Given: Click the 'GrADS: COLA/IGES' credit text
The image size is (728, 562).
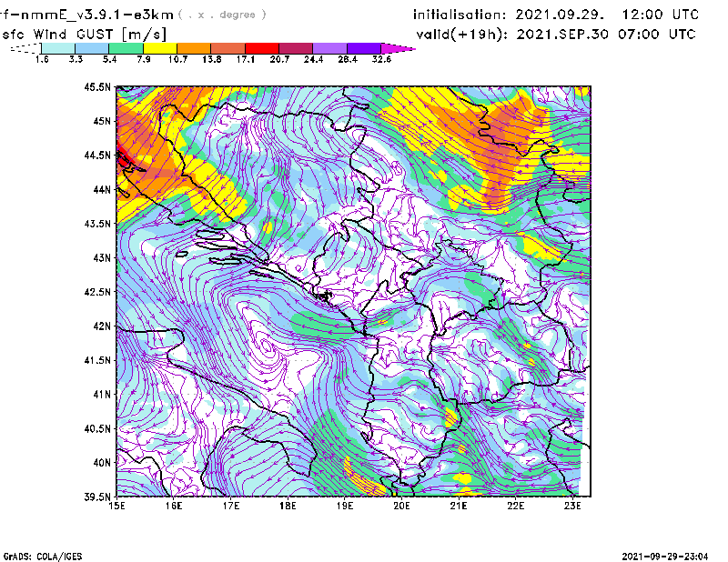Looking at the screenshot, I should click(43, 557).
